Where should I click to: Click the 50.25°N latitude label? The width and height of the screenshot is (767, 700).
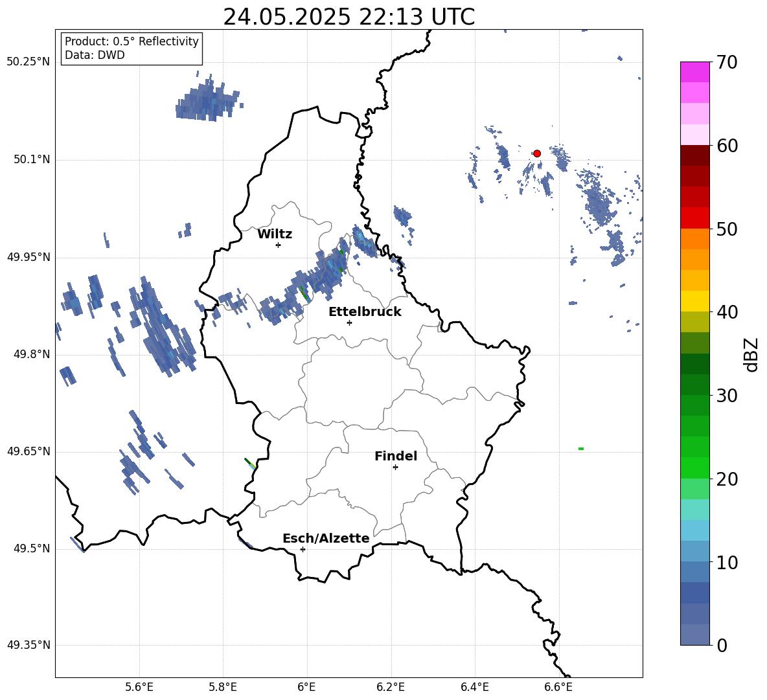29,62
